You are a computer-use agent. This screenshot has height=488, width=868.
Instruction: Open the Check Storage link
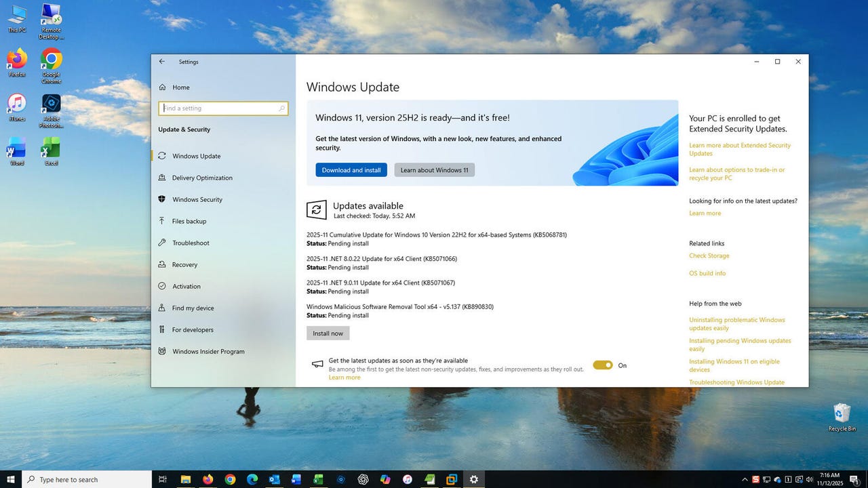point(709,256)
